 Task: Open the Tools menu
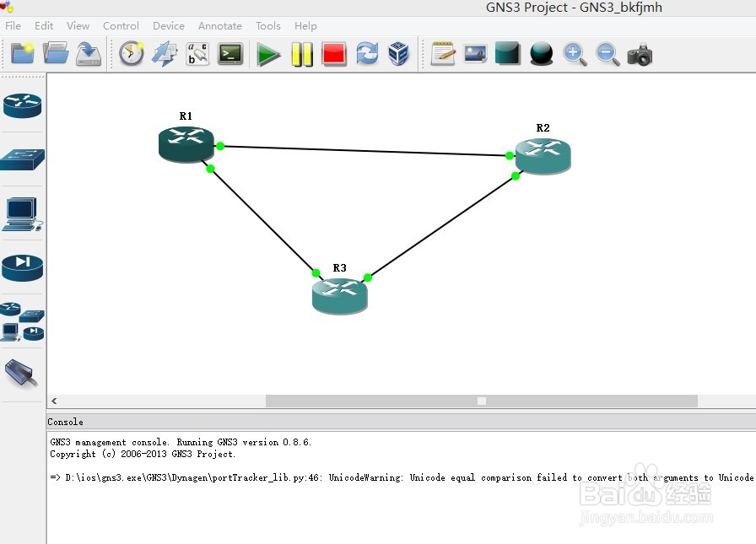[268, 26]
